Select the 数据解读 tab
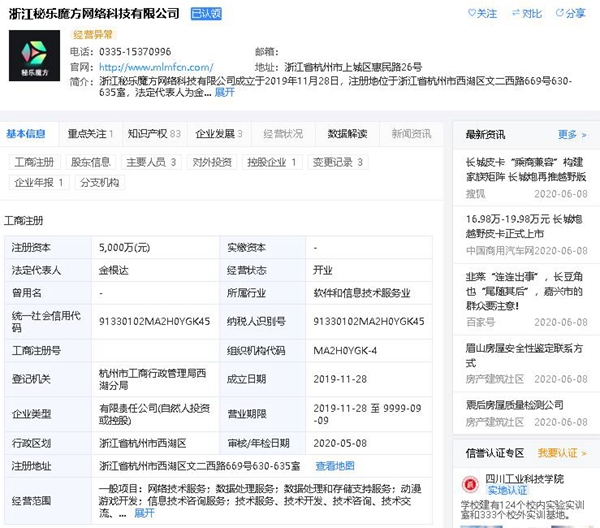 click(347, 134)
